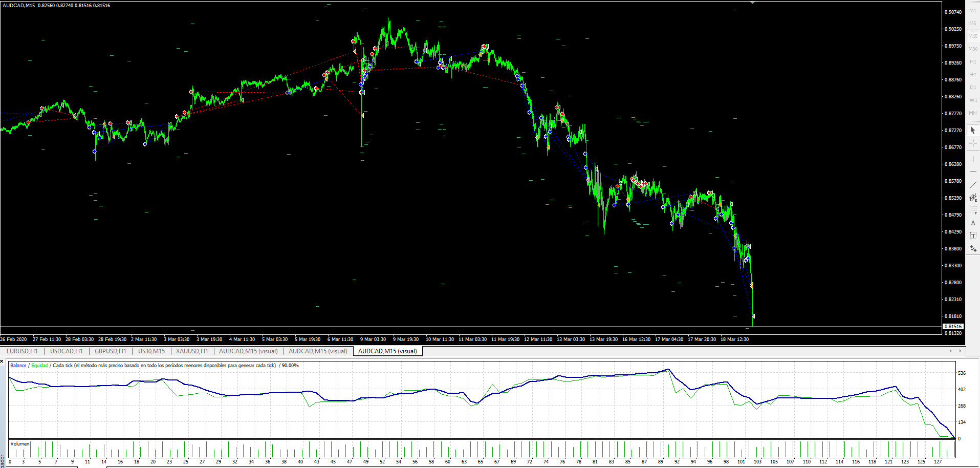Go to the US30,M15 chart tab
This screenshot has height=468, width=980.
coord(151,351)
